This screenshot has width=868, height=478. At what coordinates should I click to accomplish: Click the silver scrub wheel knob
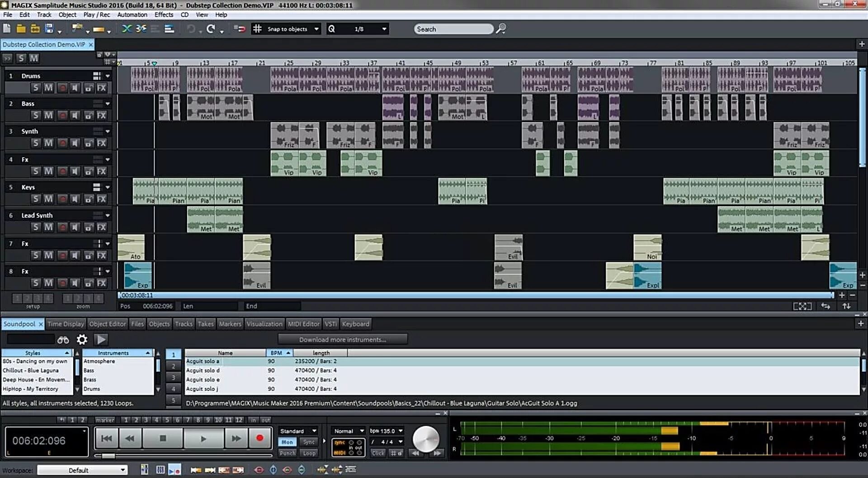coord(426,438)
